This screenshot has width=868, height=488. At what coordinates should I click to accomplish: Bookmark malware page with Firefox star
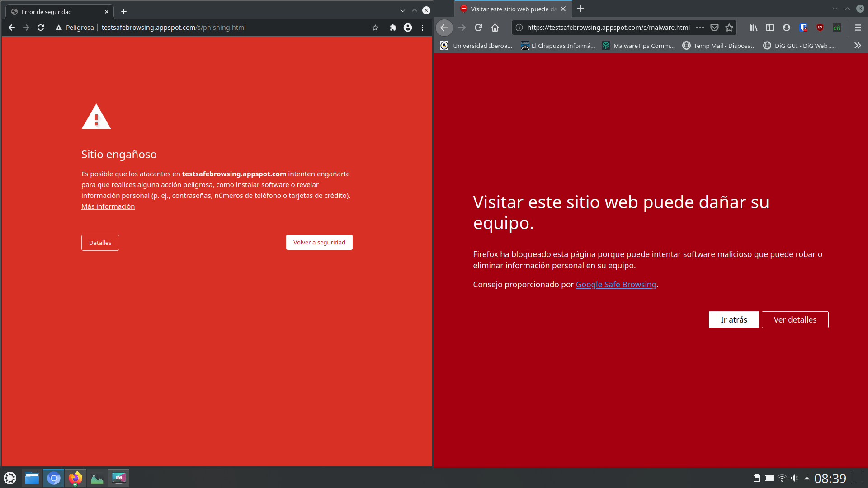(729, 28)
